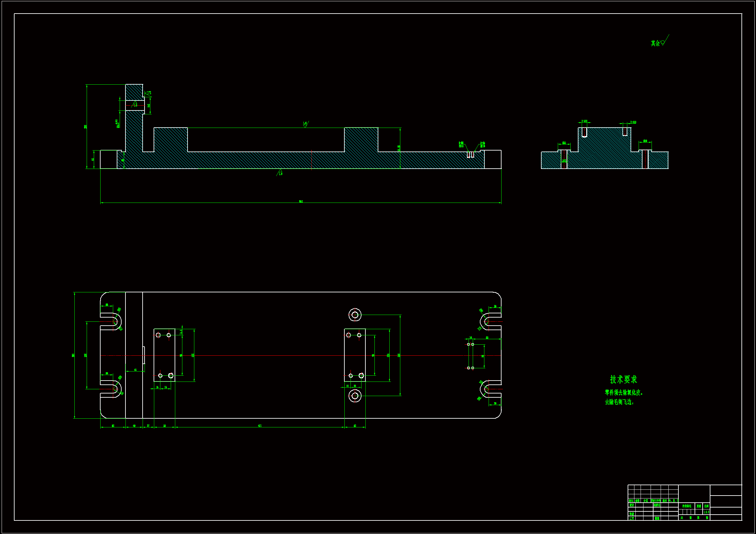The width and height of the screenshot is (756, 534).
Task: Select roughness symbol above the section view's top line
Action: (x=306, y=124)
